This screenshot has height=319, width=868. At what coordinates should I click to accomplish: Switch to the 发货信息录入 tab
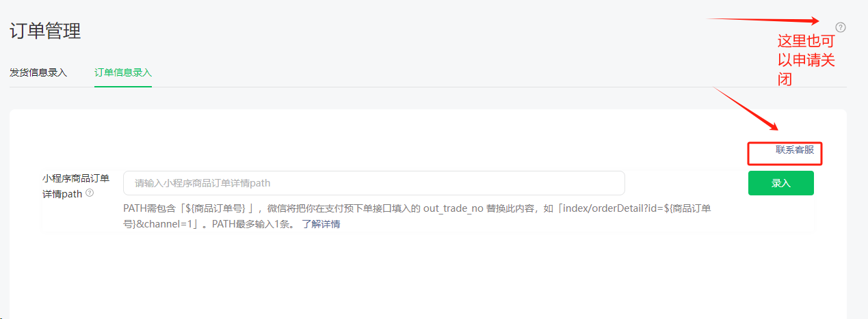38,72
